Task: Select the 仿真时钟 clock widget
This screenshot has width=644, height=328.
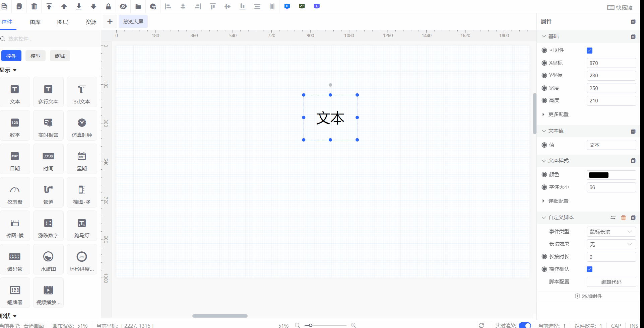Action: [x=82, y=126]
